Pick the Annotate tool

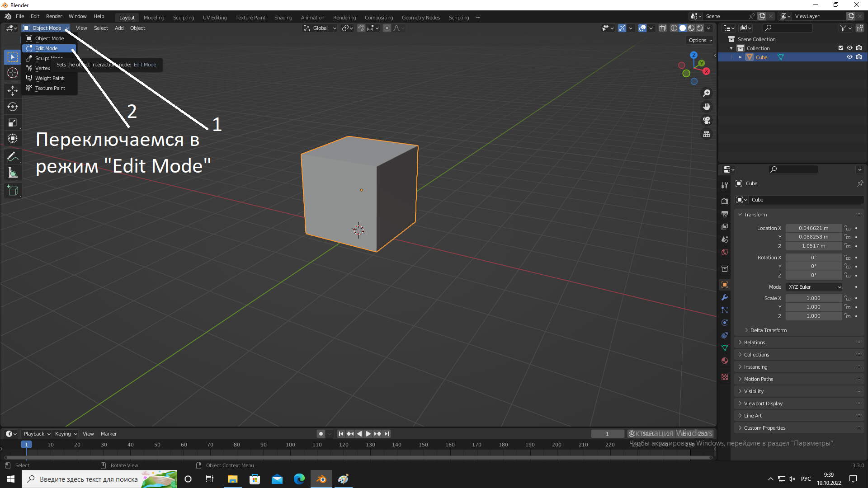point(12,157)
